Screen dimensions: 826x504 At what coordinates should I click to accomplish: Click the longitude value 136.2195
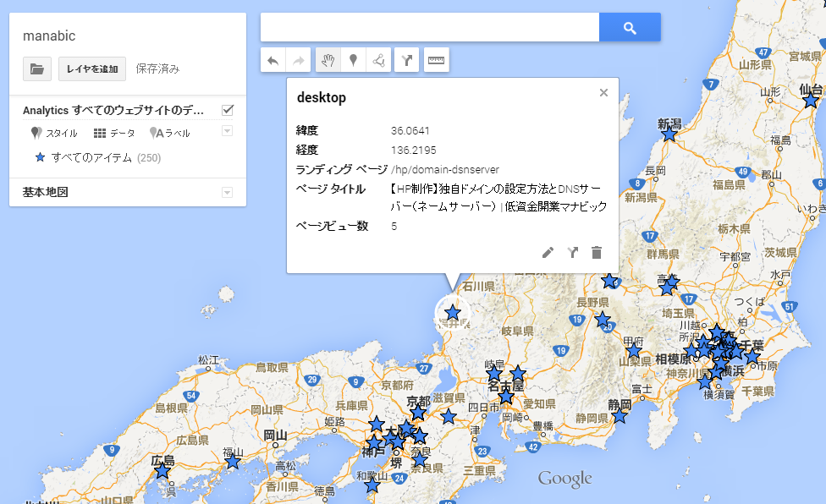414,150
